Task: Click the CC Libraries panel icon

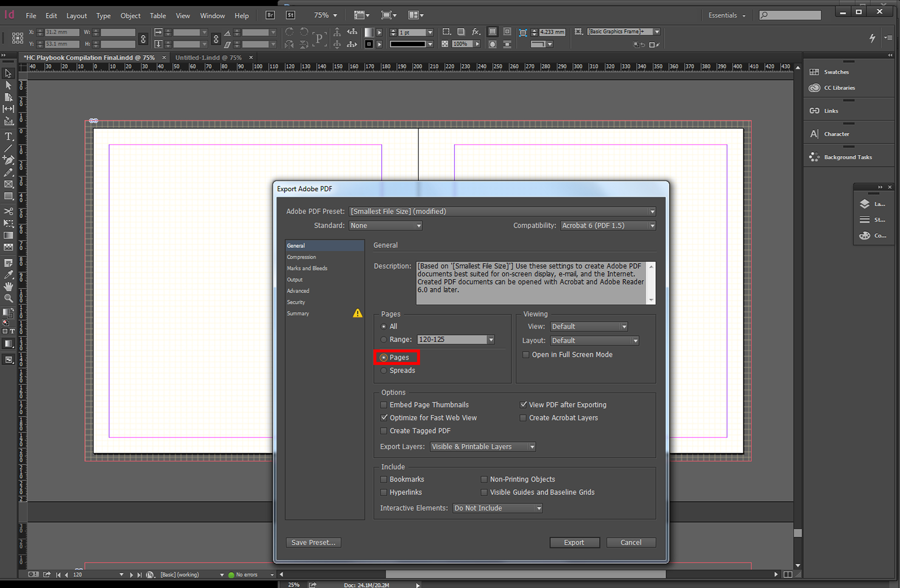Action: pyautogui.click(x=815, y=87)
